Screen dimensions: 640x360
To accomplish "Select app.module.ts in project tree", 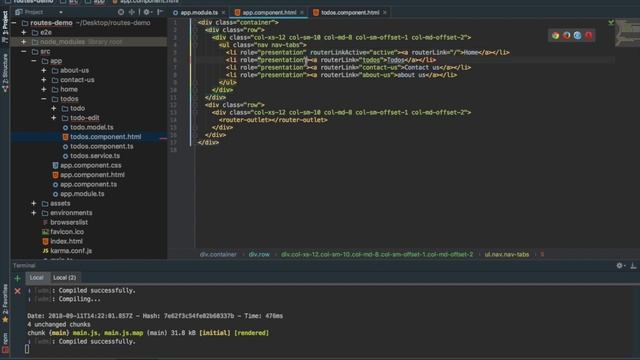I will (82, 194).
